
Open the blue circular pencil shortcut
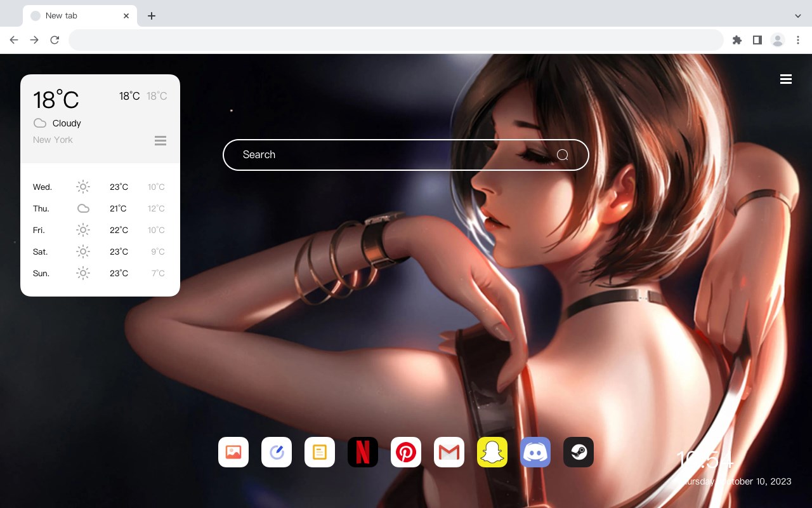click(277, 452)
